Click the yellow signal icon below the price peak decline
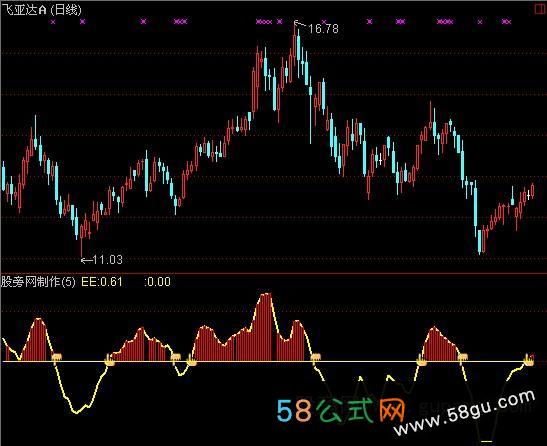This screenshot has width=547, height=446. point(315,358)
